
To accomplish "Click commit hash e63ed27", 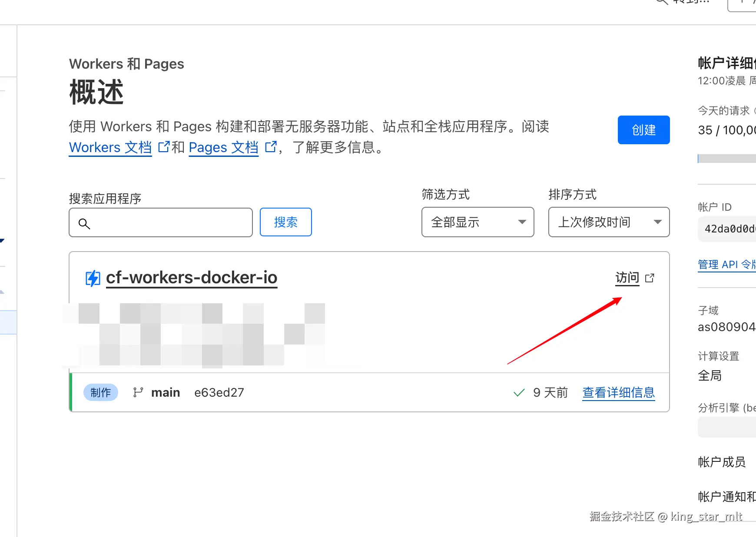I will pyautogui.click(x=219, y=392).
